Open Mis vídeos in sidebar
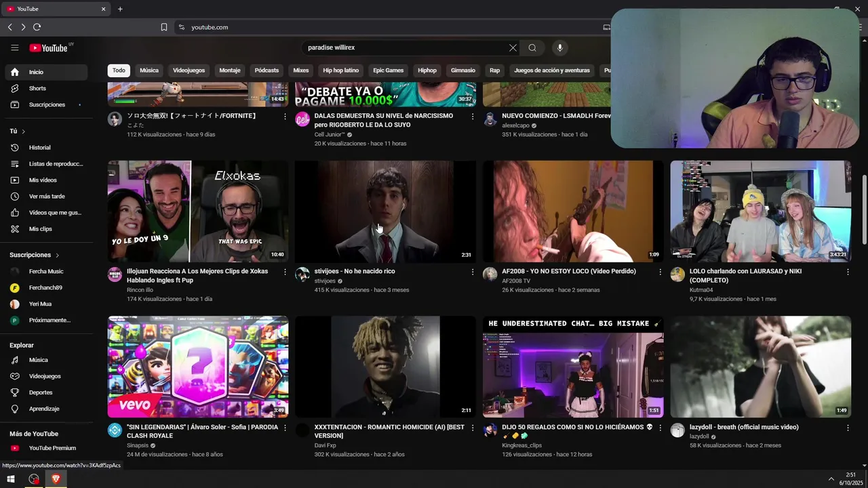The width and height of the screenshot is (868, 488). pyautogui.click(x=46, y=180)
